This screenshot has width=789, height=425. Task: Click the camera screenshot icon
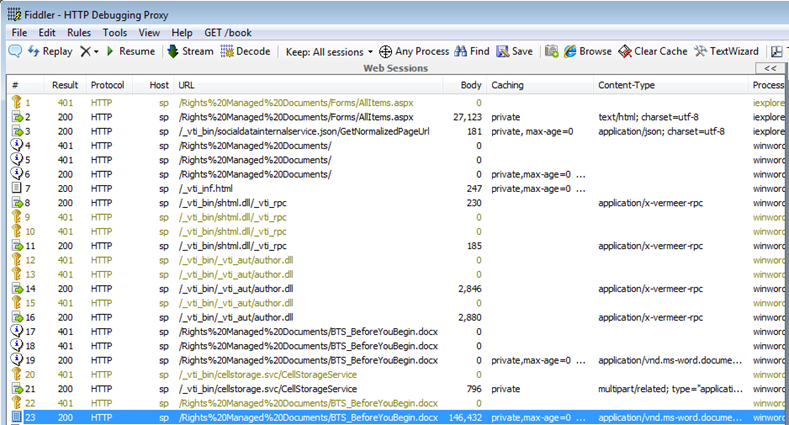pos(551,51)
